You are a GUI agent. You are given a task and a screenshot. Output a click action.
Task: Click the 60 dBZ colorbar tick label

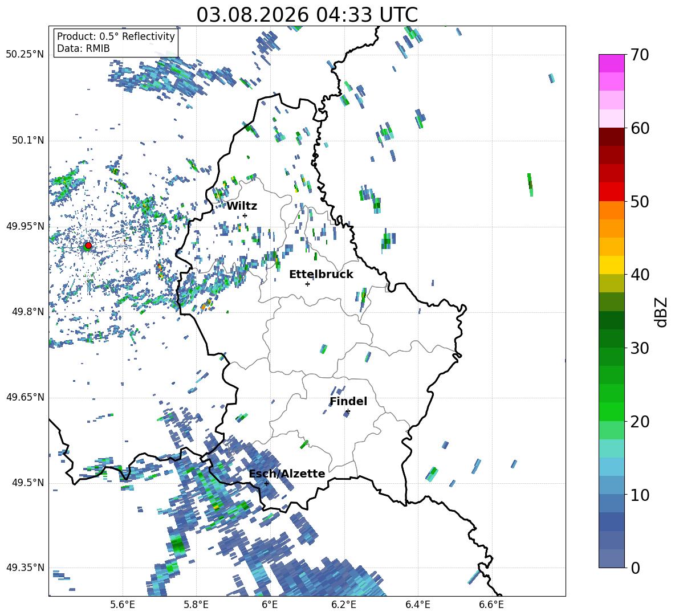640,128
